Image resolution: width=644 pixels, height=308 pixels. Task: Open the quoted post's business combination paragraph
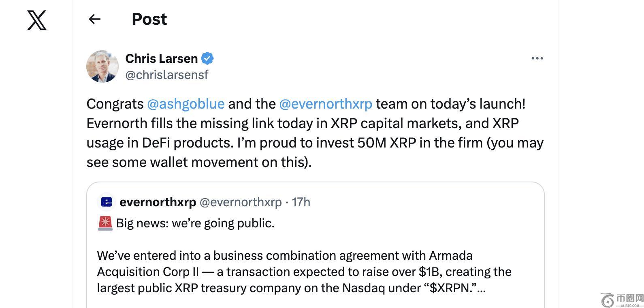coord(304,272)
